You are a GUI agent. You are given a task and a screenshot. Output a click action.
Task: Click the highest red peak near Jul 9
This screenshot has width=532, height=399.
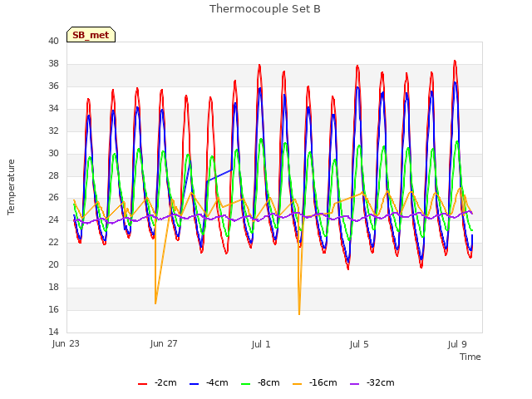point(455,62)
